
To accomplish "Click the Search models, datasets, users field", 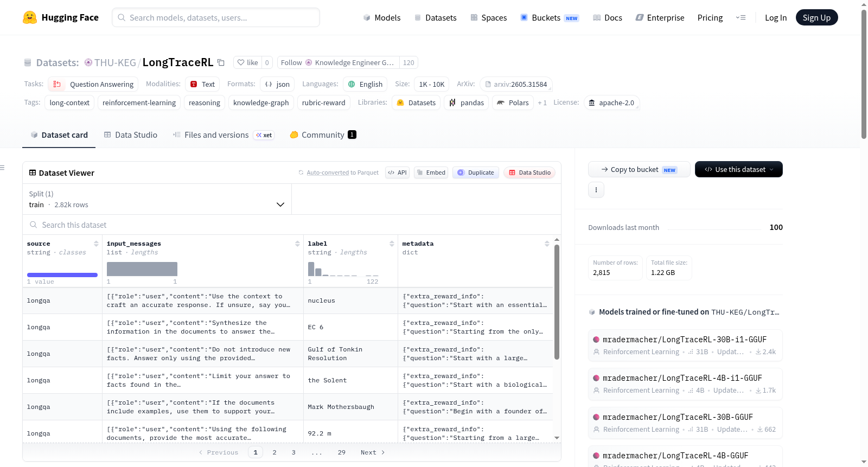I will (216, 17).
